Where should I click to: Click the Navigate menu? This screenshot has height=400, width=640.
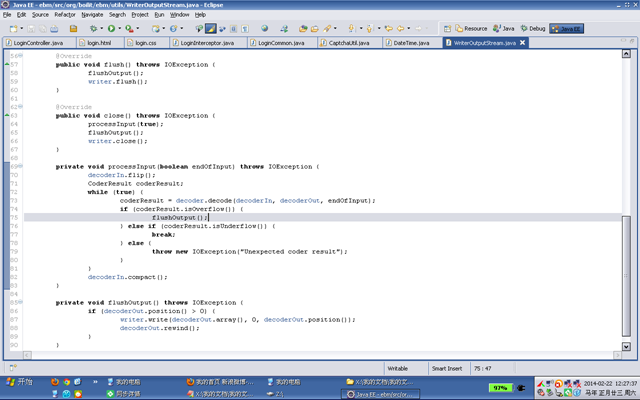click(92, 15)
